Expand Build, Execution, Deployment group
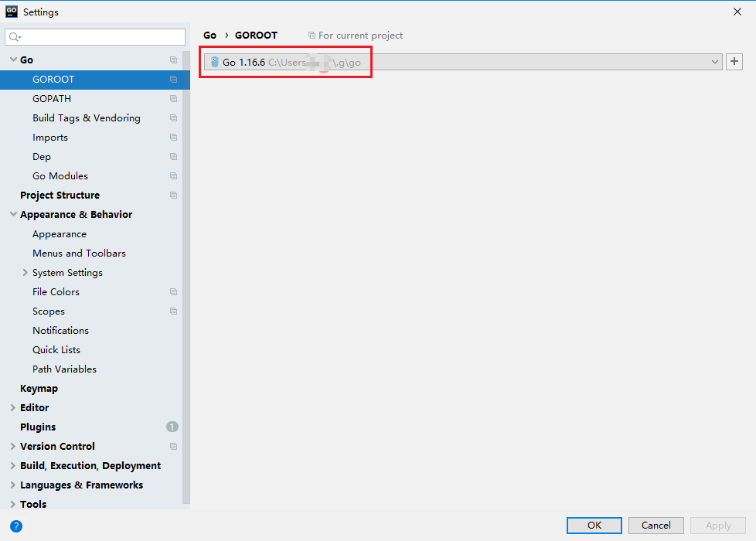The image size is (756, 541). click(x=13, y=465)
